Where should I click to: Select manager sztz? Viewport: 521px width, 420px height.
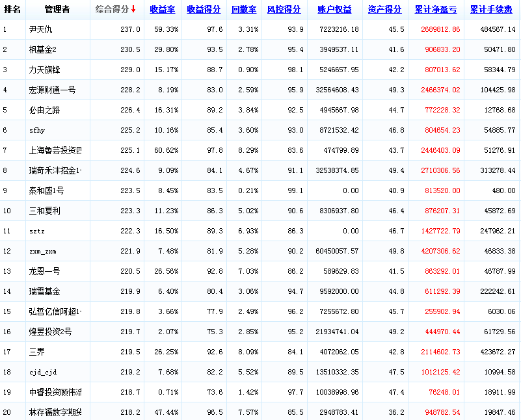point(37,231)
